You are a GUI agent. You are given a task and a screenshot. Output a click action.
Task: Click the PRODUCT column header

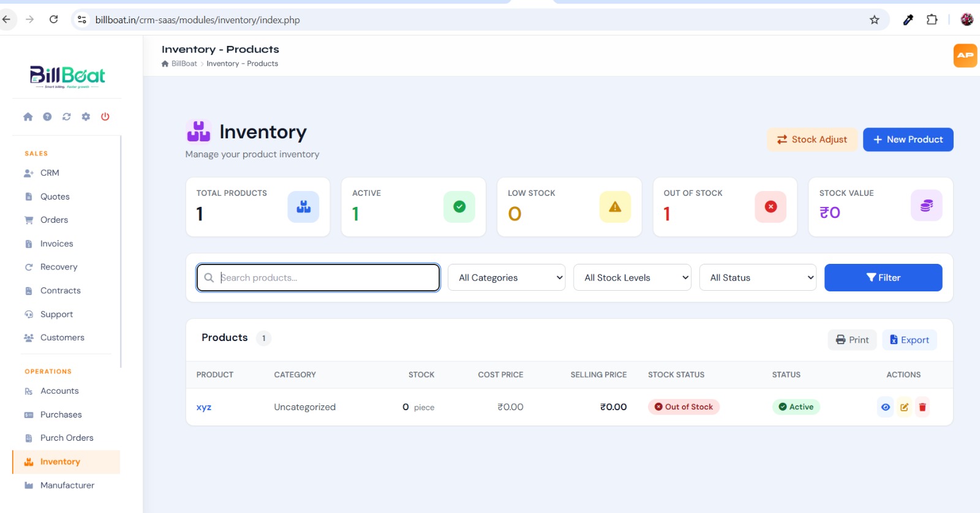coord(215,375)
